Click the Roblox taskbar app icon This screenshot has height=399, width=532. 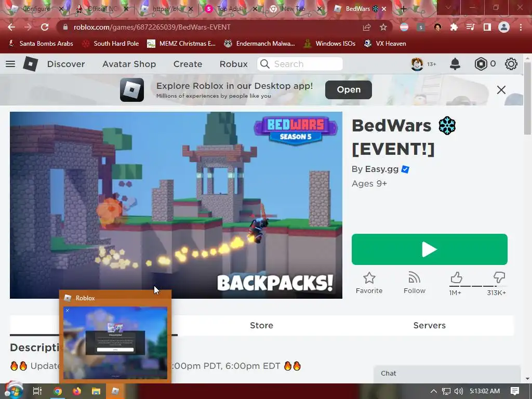coord(115,391)
